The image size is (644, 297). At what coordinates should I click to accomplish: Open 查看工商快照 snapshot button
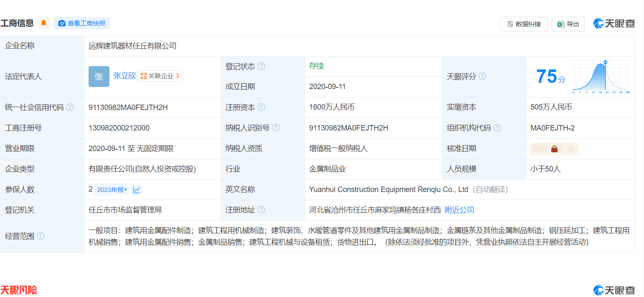coord(82,23)
